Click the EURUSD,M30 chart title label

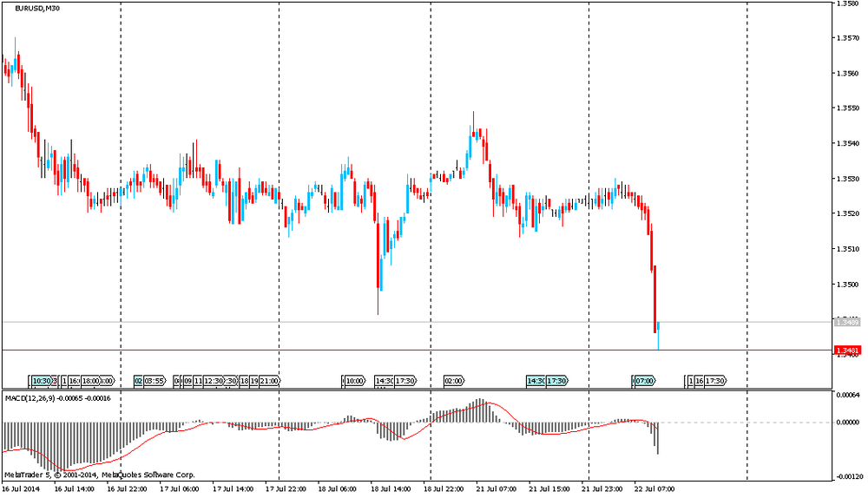pyautogui.click(x=36, y=9)
